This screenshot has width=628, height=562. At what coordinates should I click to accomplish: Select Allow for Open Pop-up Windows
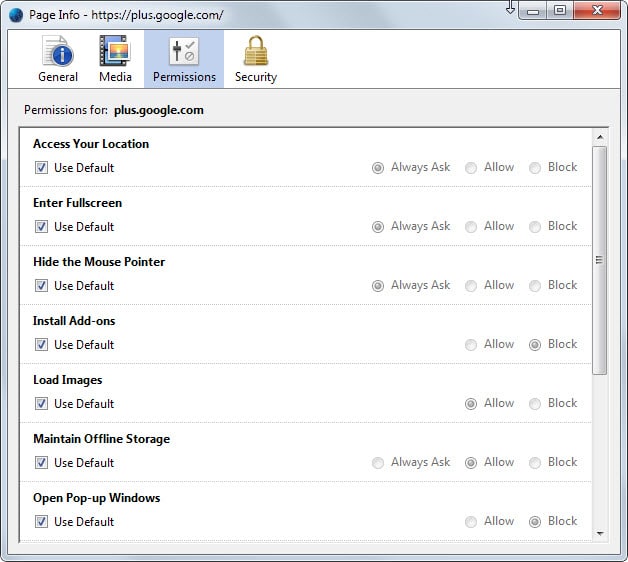[471, 522]
